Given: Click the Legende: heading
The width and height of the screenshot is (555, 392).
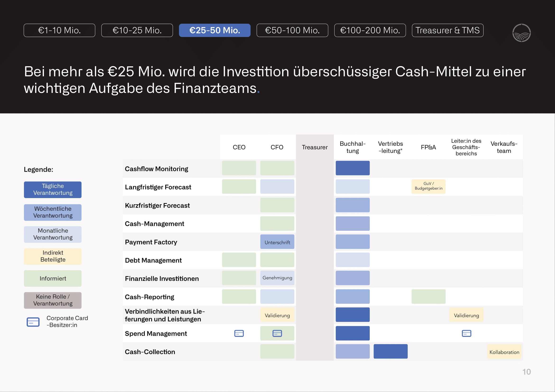Looking at the screenshot, I should tap(38, 169).
